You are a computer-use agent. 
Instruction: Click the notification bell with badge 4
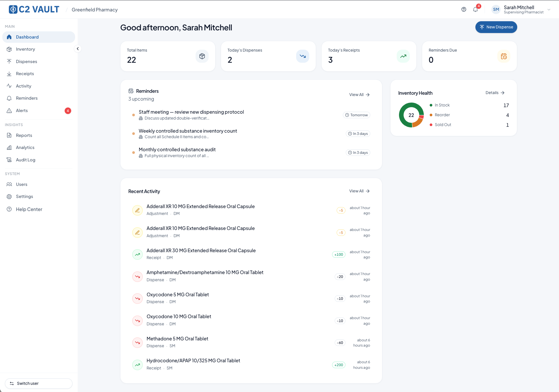(x=475, y=9)
